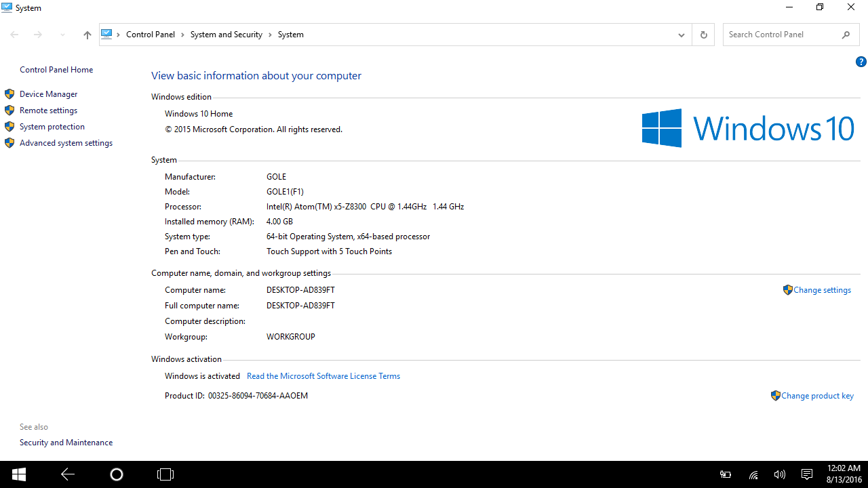Click the search magnifier icon
868x488 pixels.
tap(846, 35)
